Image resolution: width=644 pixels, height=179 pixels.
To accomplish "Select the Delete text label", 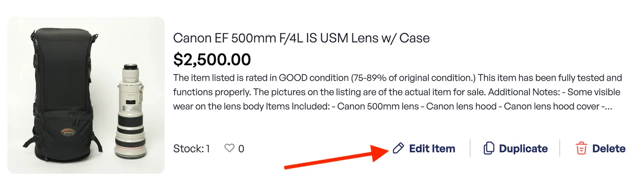I will (609, 148).
